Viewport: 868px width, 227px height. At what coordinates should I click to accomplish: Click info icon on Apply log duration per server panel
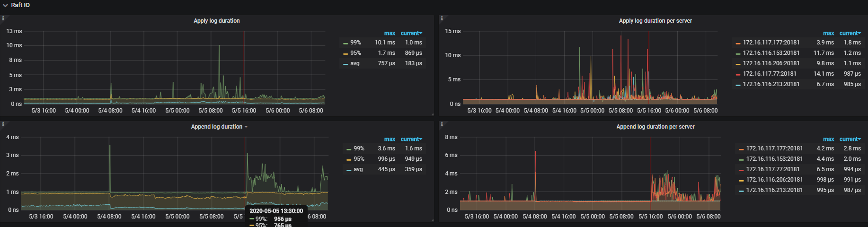442,18
